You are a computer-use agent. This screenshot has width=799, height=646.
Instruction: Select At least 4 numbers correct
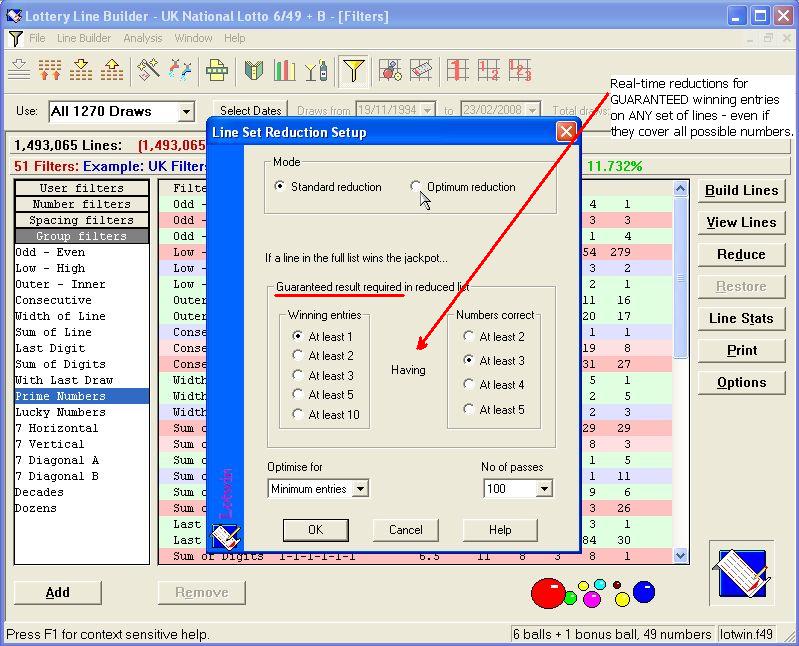(x=469, y=385)
